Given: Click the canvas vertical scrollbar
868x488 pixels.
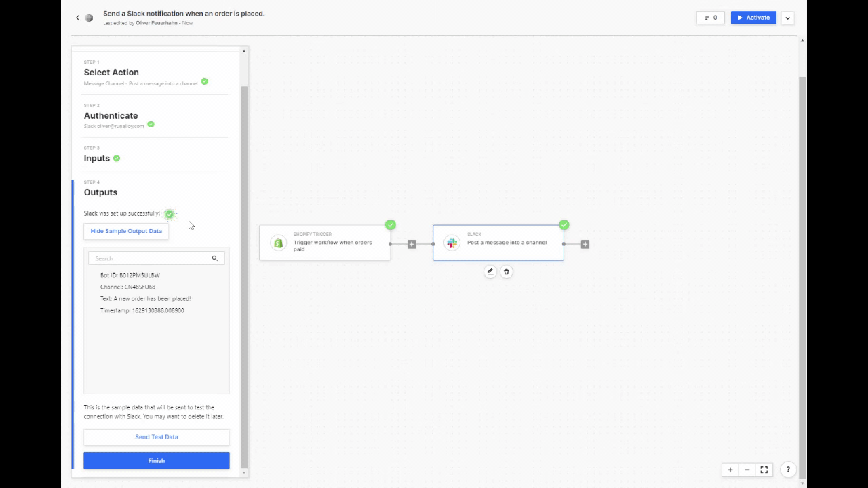Looking at the screenshot, I should (803, 277).
